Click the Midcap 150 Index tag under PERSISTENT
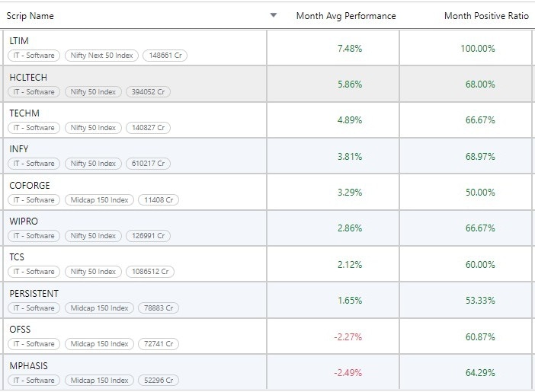The image size is (535, 392). (99, 308)
